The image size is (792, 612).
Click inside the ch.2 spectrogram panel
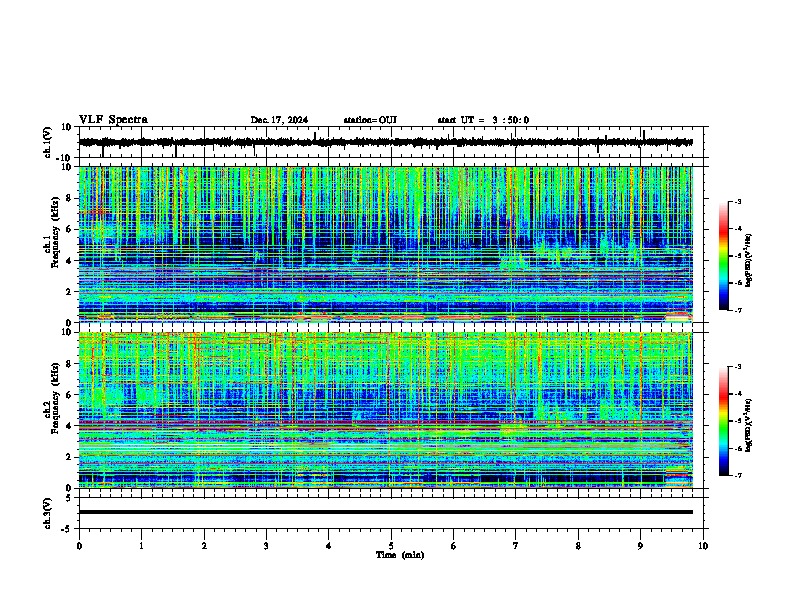(x=386, y=410)
